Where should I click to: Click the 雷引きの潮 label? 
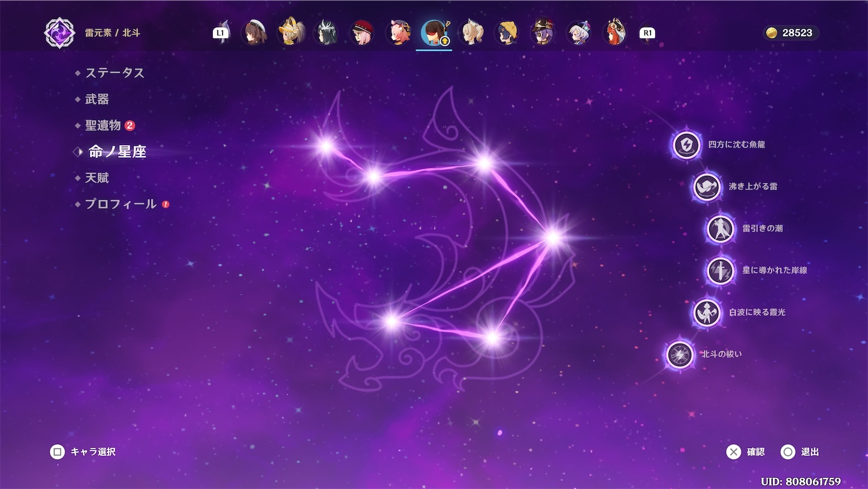[762, 229]
